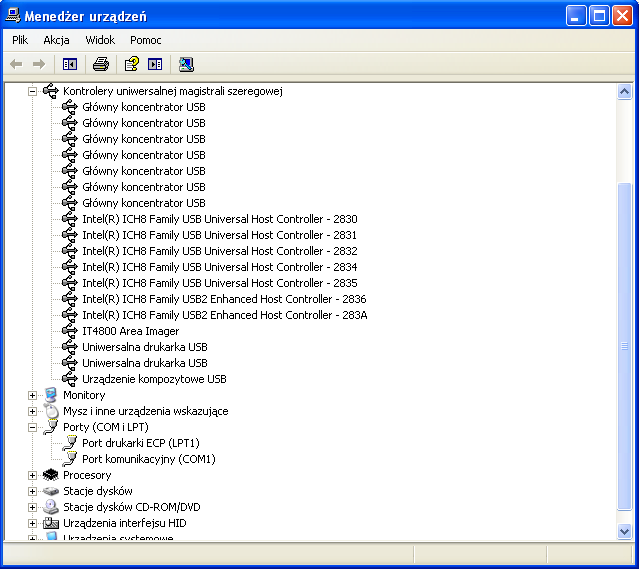Minimize the Menedżer urządzeń window

coord(576,16)
